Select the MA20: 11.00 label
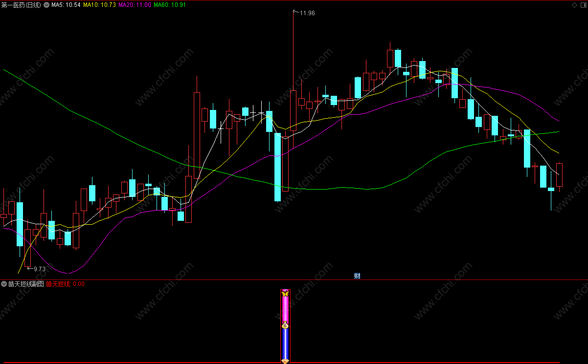The image size is (588, 364). coord(135,5)
